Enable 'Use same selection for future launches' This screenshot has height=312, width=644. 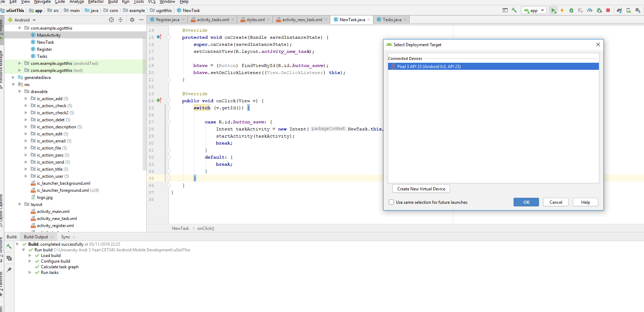pyautogui.click(x=391, y=202)
